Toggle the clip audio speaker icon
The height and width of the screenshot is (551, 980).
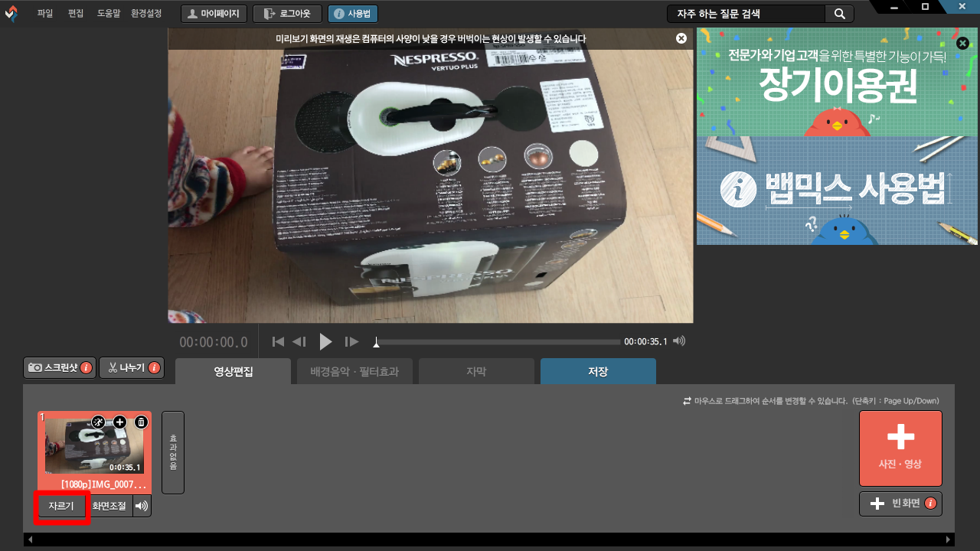coord(142,506)
